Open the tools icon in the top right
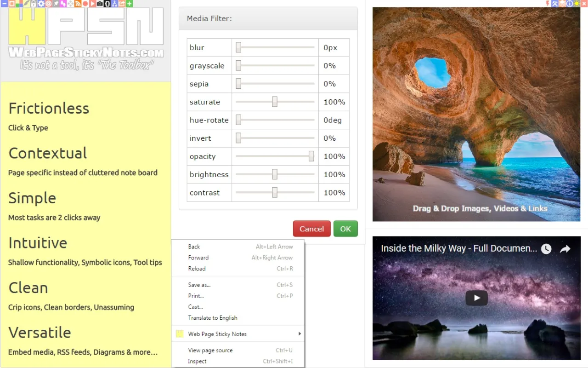The width and height of the screenshot is (588, 368). pos(554,4)
